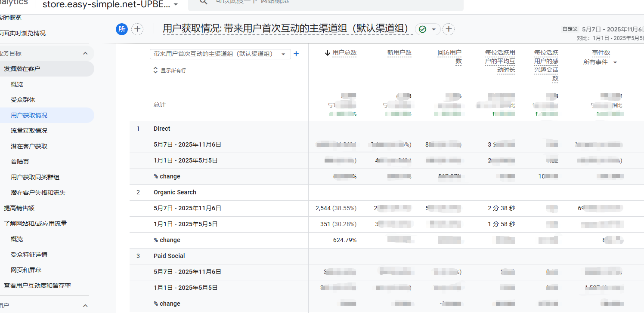
Task: Click the 显示所有行 expand rows icon
Action: click(x=156, y=71)
